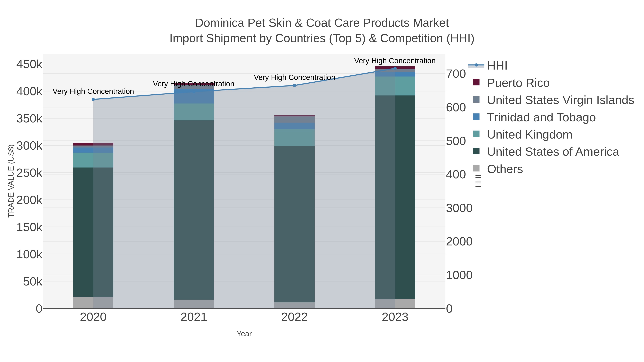Click the Year axis title
Viewport: 644px width, 362px height.
pyautogui.click(x=244, y=334)
